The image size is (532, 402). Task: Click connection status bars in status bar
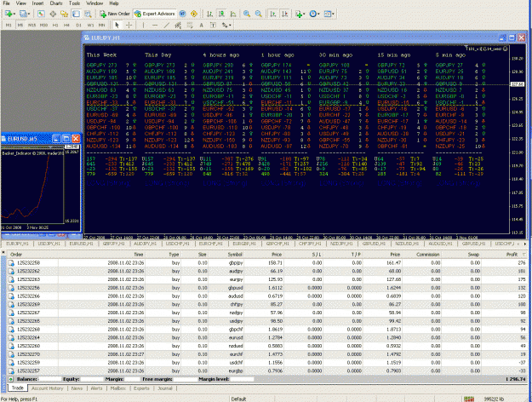point(468,399)
